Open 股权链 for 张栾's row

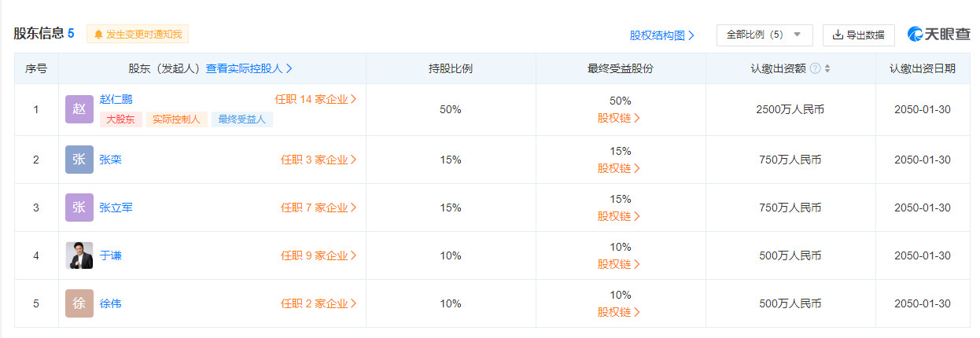point(619,167)
